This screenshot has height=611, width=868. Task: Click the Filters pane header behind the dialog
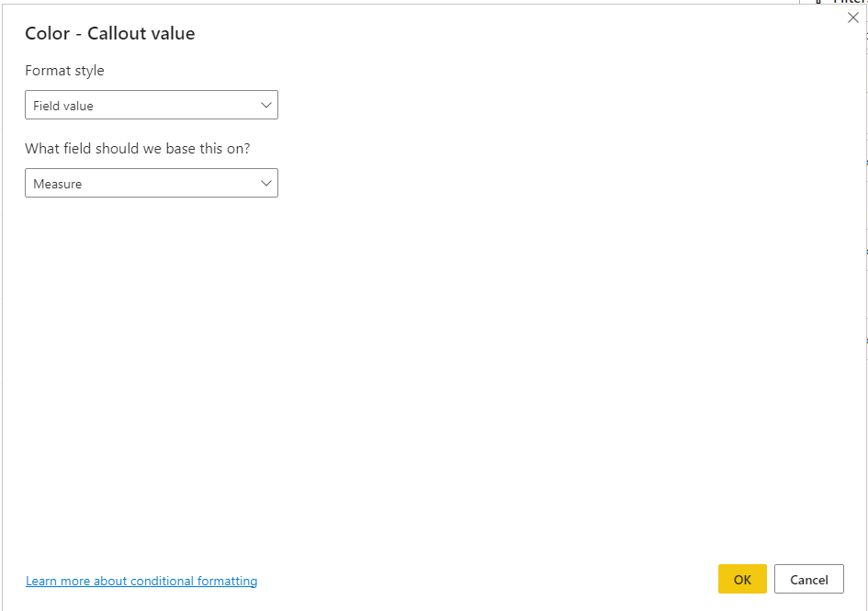850,5
